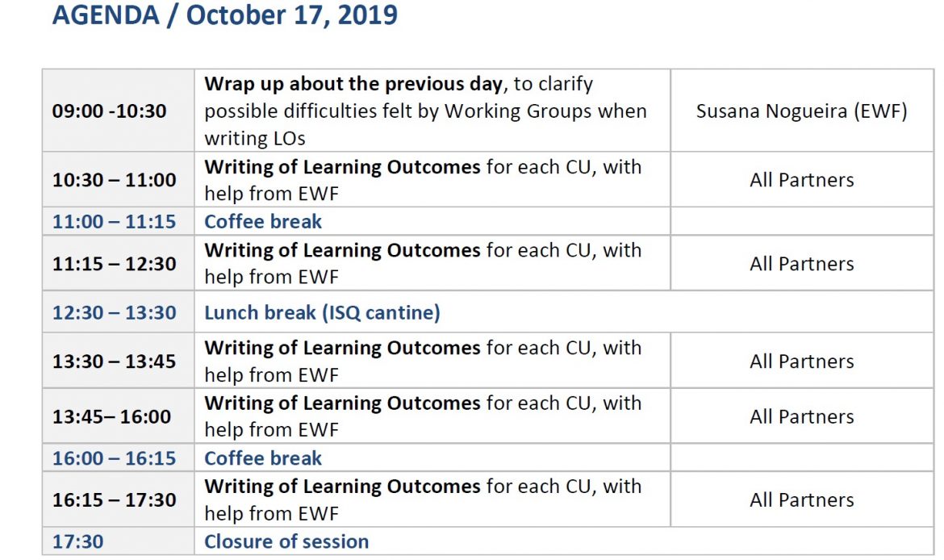The height and width of the screenshot is (560, 944).
Task: Select the 13:30 – 13:45 time slot
Action: point(114,361)
